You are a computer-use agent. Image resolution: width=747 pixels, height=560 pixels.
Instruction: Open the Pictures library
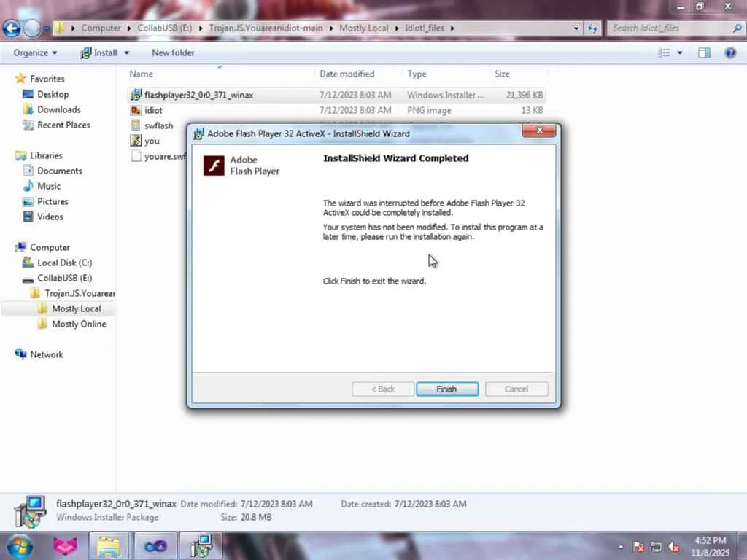pyautogui.click(x=53, y=201)
